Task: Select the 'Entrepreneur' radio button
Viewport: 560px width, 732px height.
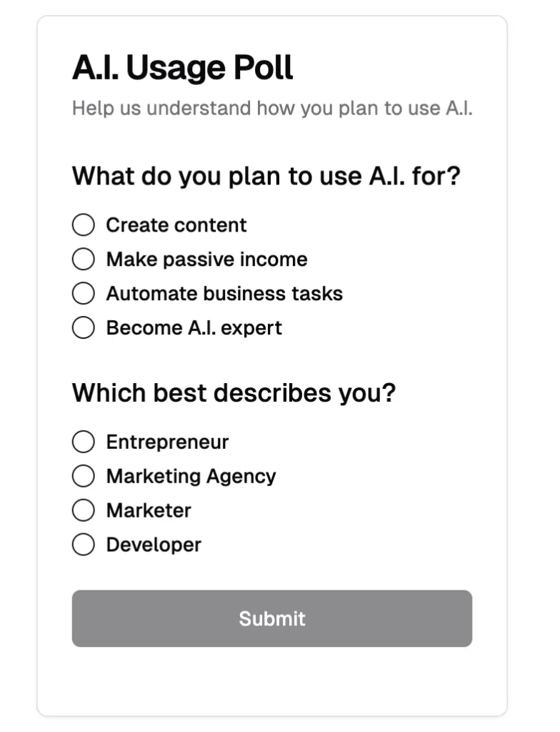Action: pos(84,442)
